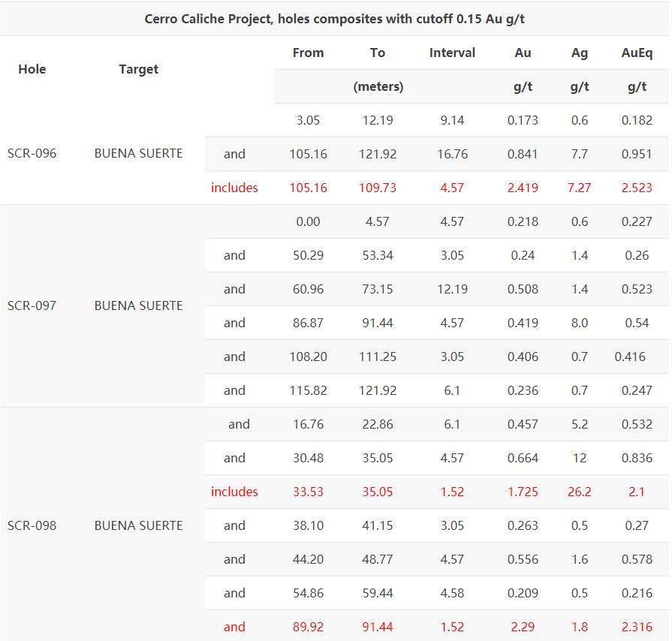
Task: Select hole SCR-098 cell
Action: point(32,525)
